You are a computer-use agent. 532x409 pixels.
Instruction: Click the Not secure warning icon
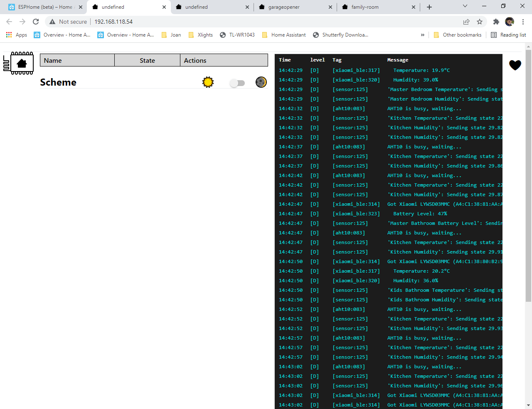pyautogui.click(x=52, y=22)
